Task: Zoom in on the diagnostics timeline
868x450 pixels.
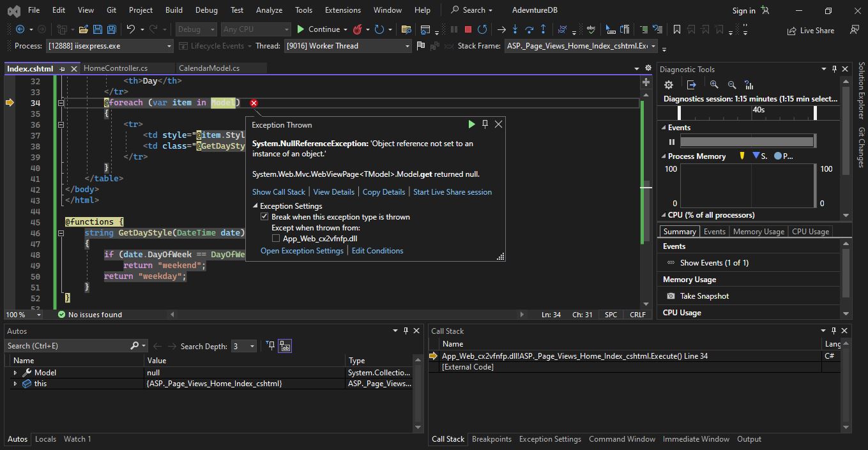Action: (714, 85)
